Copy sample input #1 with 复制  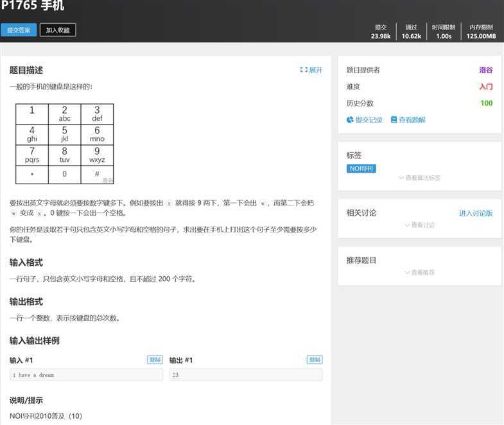[155, 360]
